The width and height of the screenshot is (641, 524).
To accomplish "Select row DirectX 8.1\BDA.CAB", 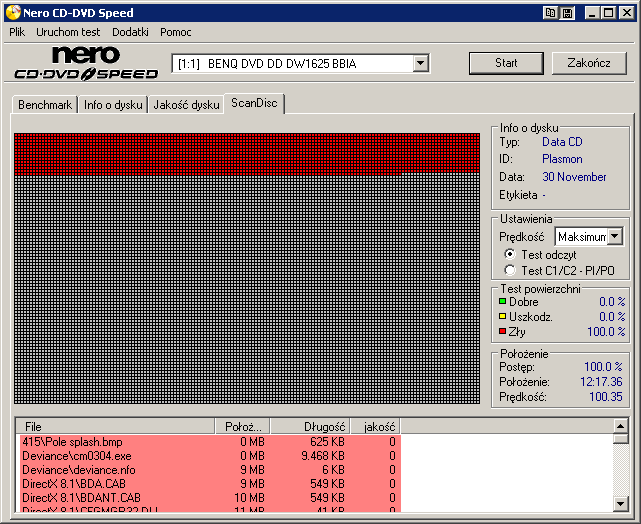I will tap(210, 484).
